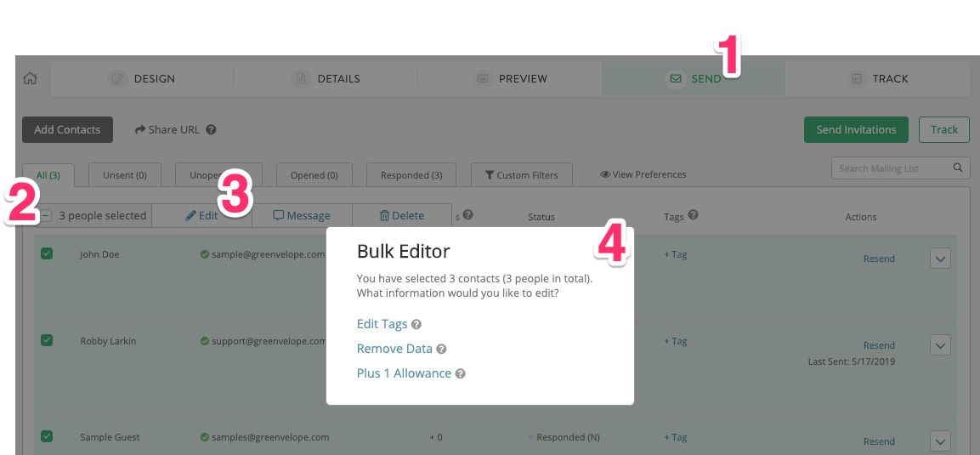Click the search magnifier icon
This screenshot has width=980, height=455.
click(958, 168)
